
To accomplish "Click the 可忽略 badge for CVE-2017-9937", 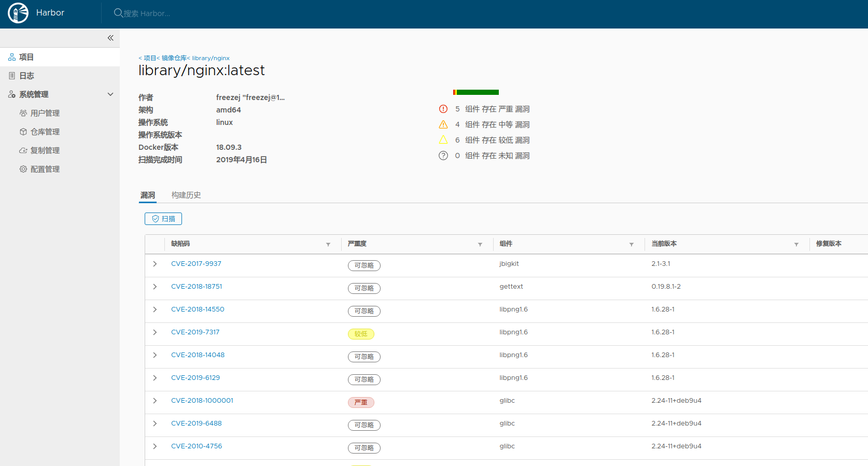I will pos(364,265).
